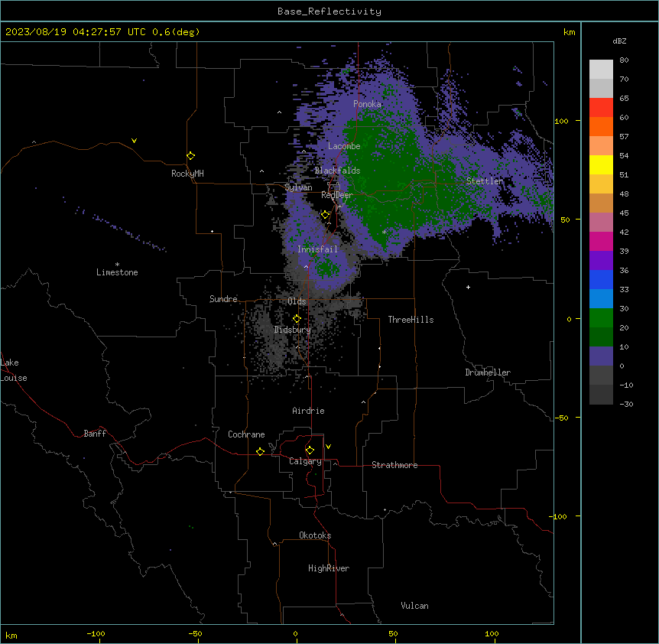Screen dimensions: 659x644
Task: Select the RedDeer label
Action: point(337,195)
